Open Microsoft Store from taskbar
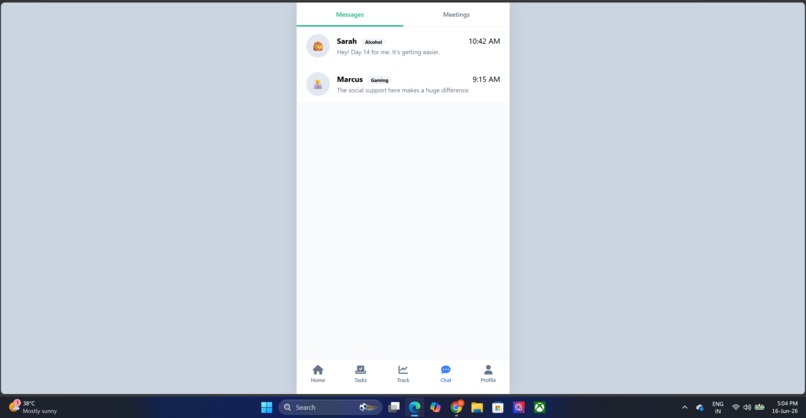This screenshot has height=418, width=806. (x=498, y=407)
